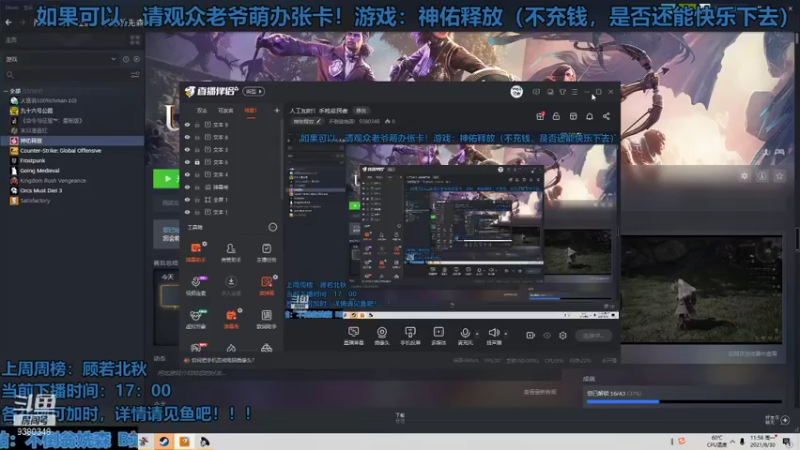
Task: Select the orange highlighted scene tab
Action: tap(251, 111)
